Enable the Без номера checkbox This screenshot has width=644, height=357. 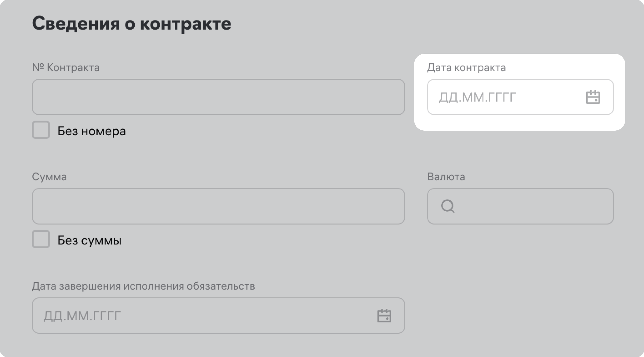pyautogui.click(x=41, y=130)
